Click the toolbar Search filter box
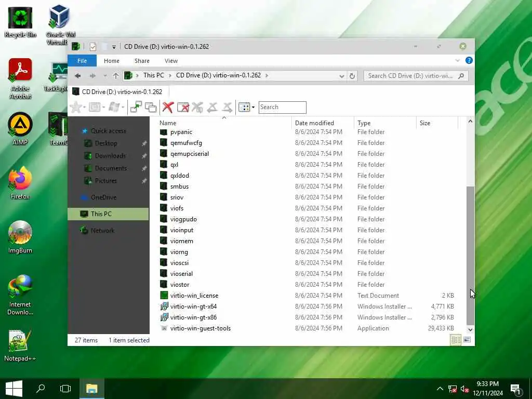 tap(282, 107)
